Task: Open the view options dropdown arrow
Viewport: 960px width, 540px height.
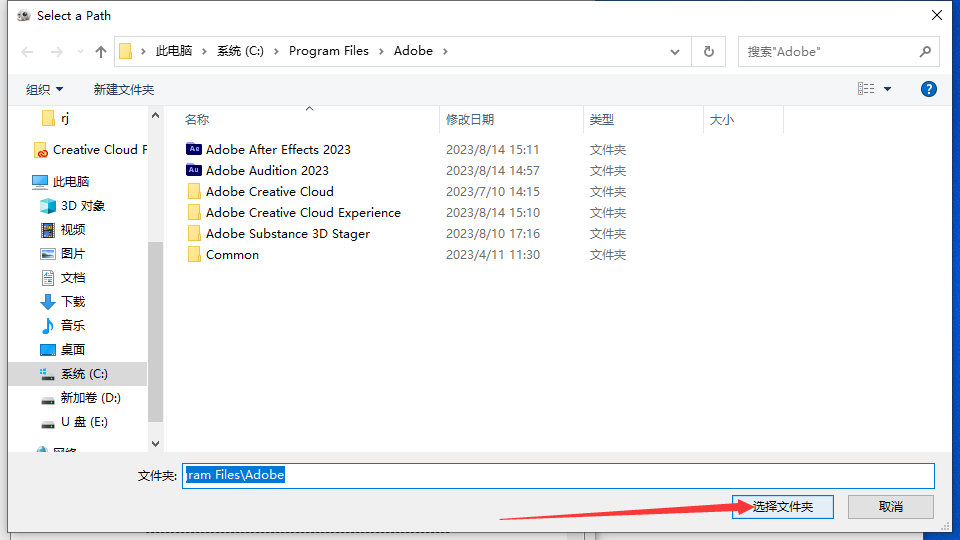Action: pos(887,89)
